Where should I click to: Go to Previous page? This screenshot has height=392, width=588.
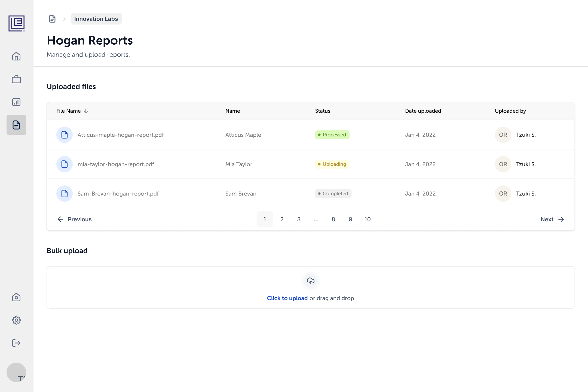pyautogui.click(x=74, y=219)
